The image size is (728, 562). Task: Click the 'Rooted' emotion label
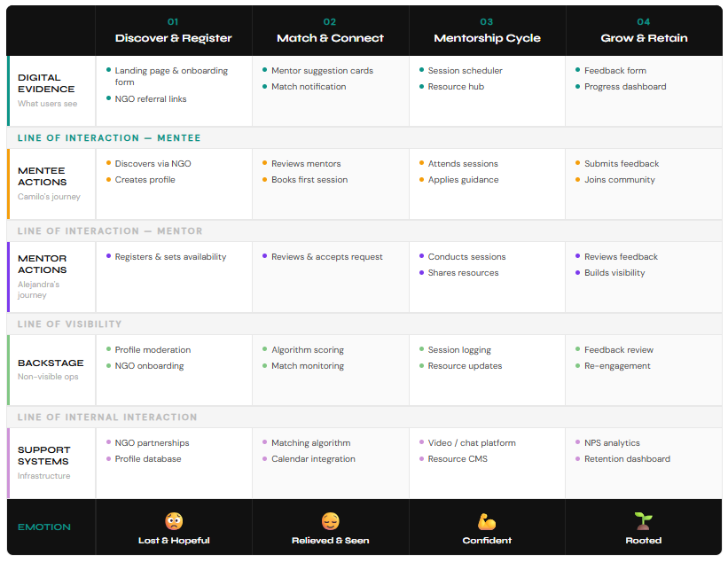(x=643, y=541)
